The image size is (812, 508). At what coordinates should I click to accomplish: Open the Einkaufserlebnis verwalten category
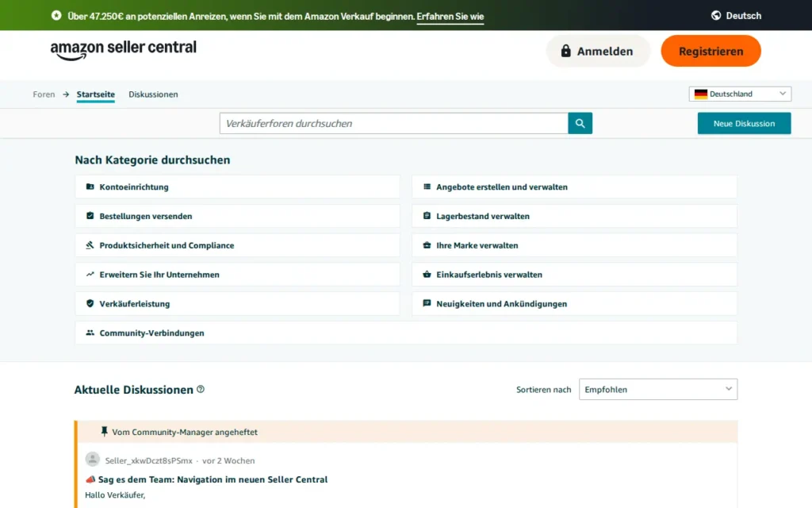(x=574, y=274)
